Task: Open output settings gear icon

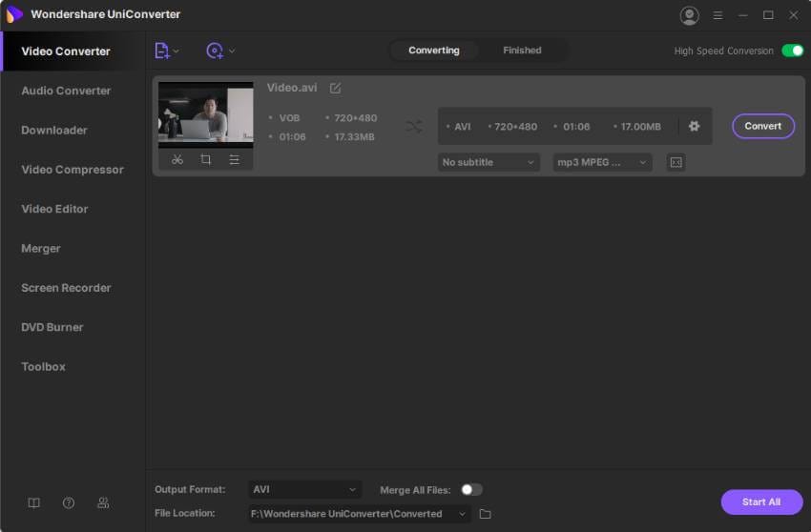Action: (694, 126)
